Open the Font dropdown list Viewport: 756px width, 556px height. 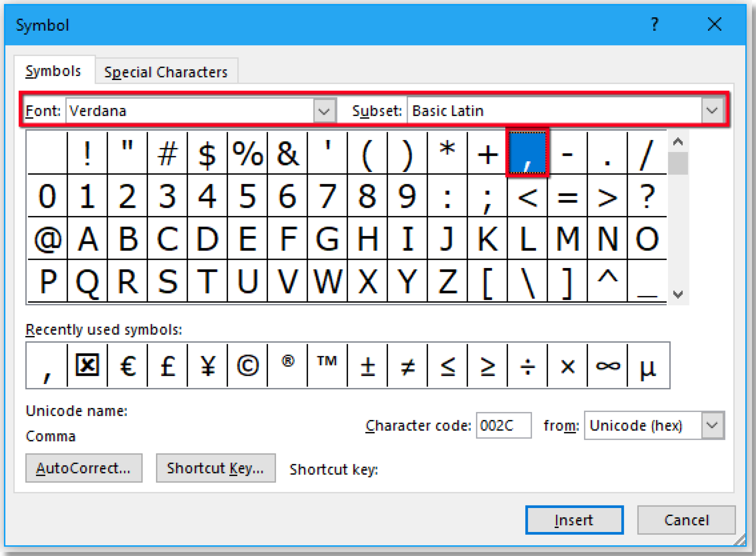coord(324,111)
